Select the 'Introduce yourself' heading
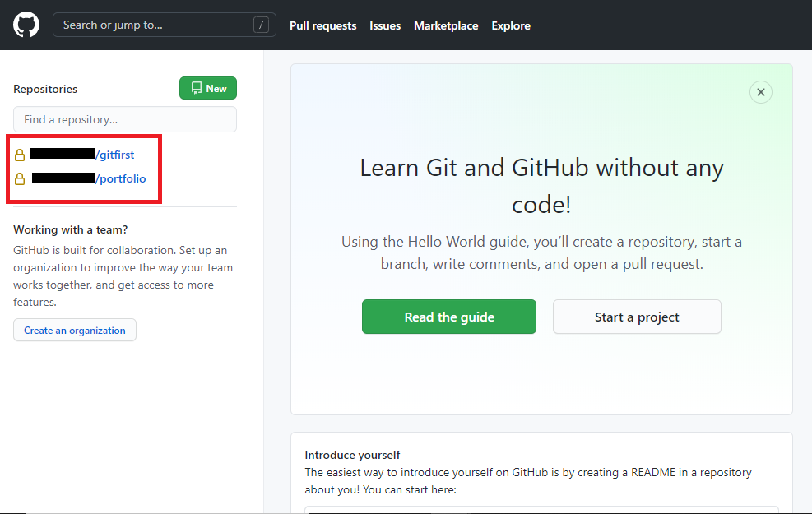This screenshot has height=514, width=812. click(352, 455)
